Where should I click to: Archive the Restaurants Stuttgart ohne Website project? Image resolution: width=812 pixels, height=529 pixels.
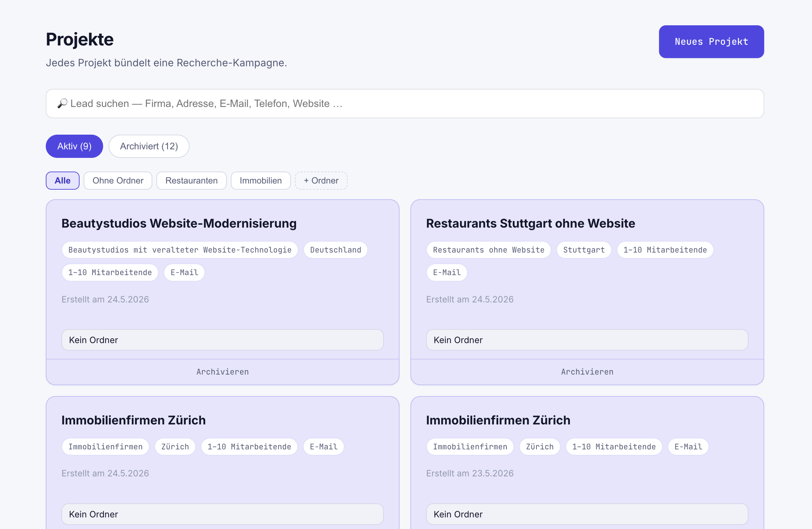coord(587,372)
